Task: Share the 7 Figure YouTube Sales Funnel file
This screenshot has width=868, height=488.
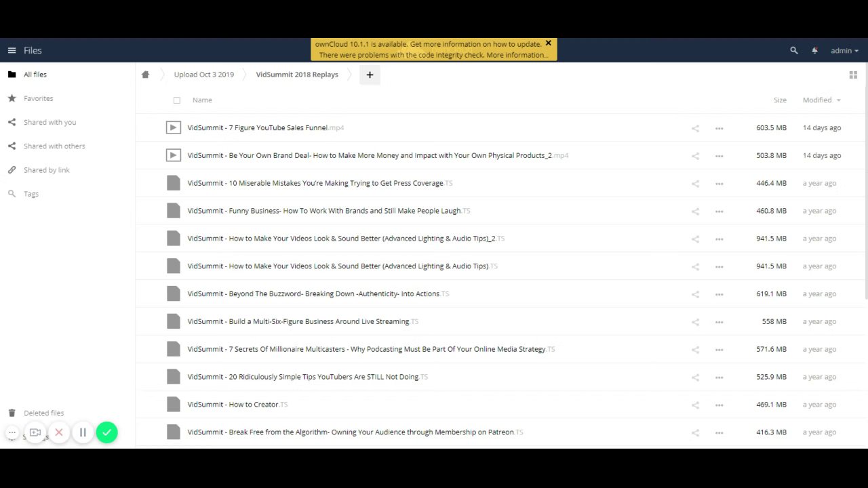Action: click(695, 128)
